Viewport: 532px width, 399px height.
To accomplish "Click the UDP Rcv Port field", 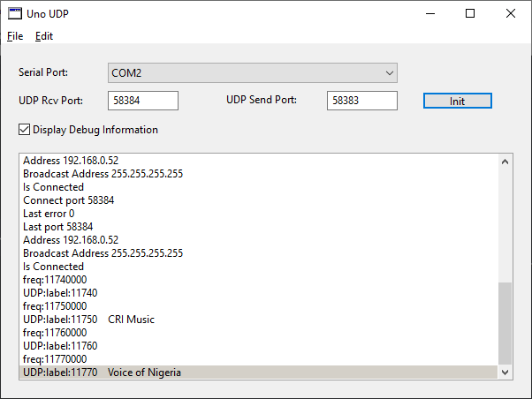I will click(x=142, y=101).
